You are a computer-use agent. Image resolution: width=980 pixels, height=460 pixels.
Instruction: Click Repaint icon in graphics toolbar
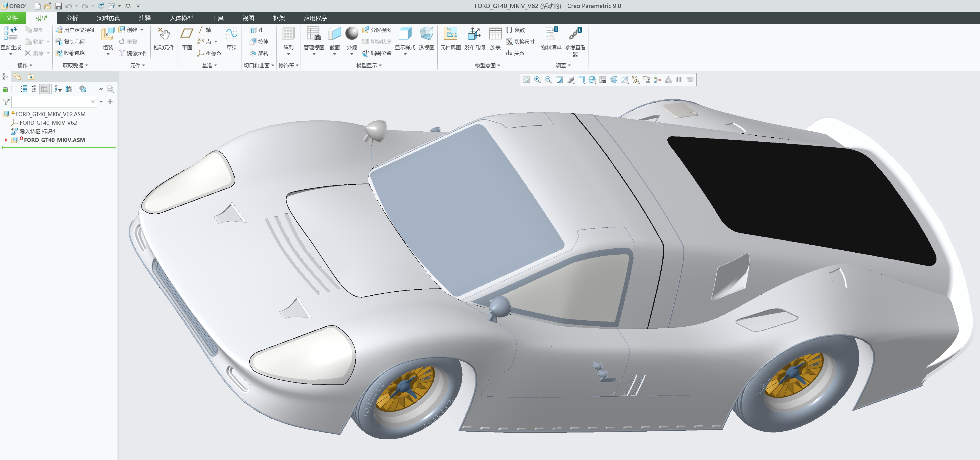(559, 80)
